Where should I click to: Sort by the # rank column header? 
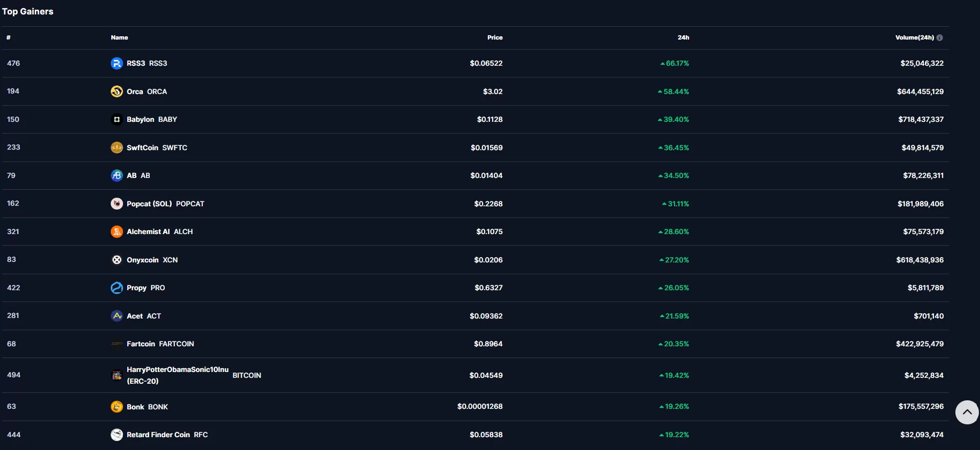pyautogui.click(x=9, y=37)
